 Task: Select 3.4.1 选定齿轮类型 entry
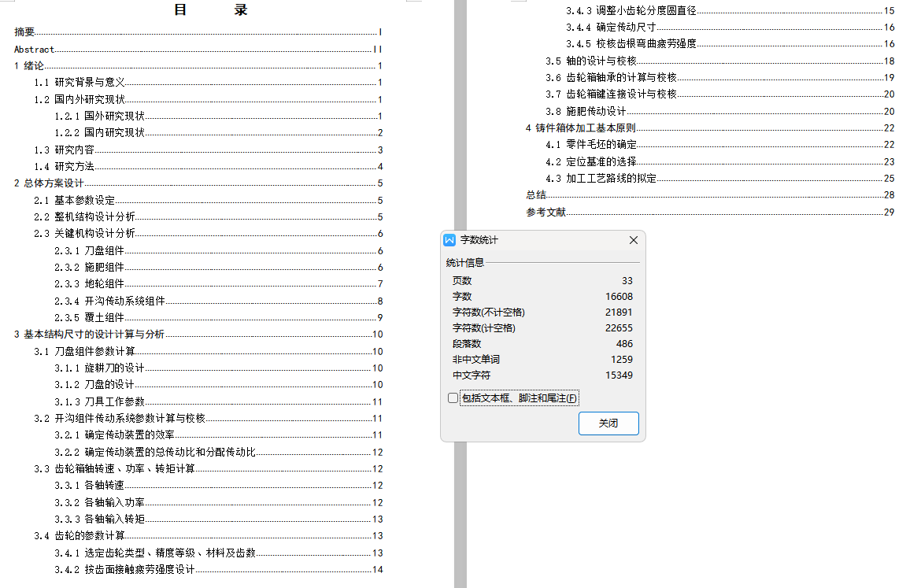coord(218,553)
